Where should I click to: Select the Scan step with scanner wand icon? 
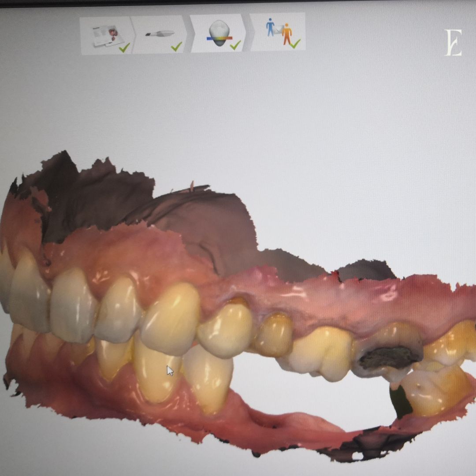pyautogui.click(x=160, y=34)
